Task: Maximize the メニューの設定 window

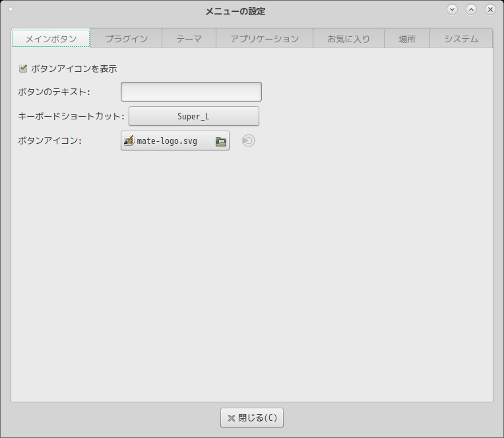Action: tap(471, 10)
